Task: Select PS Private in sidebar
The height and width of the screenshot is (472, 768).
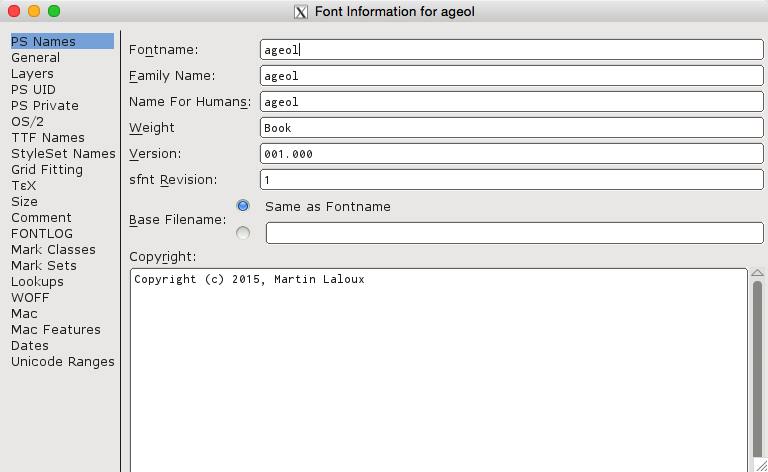Action: click(x=44, y=106)
